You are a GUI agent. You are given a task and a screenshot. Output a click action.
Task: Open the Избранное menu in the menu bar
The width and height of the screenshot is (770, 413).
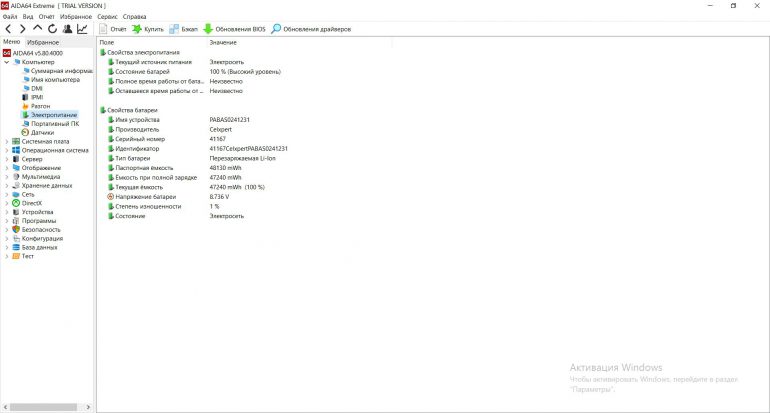(x=76, y=16)
